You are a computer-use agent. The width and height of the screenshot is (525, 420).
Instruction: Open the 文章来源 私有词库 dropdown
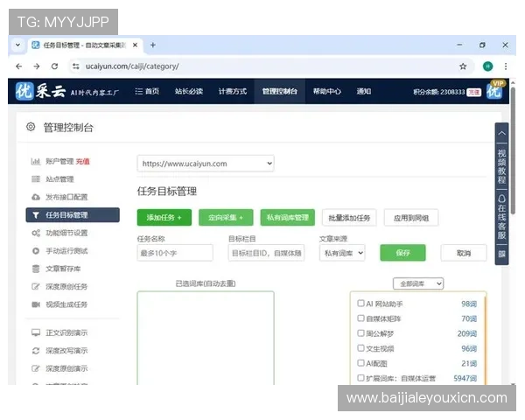click(342, 253)
